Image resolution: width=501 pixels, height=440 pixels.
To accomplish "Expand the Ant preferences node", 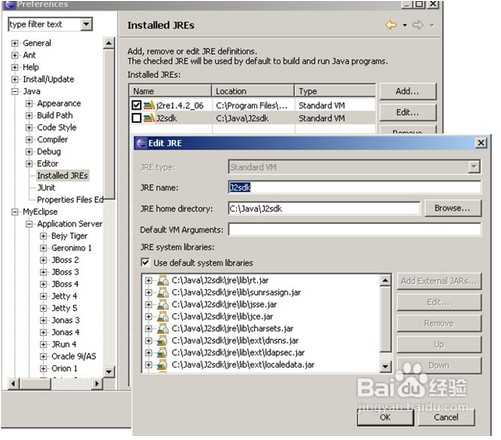I will coord(15,55).
